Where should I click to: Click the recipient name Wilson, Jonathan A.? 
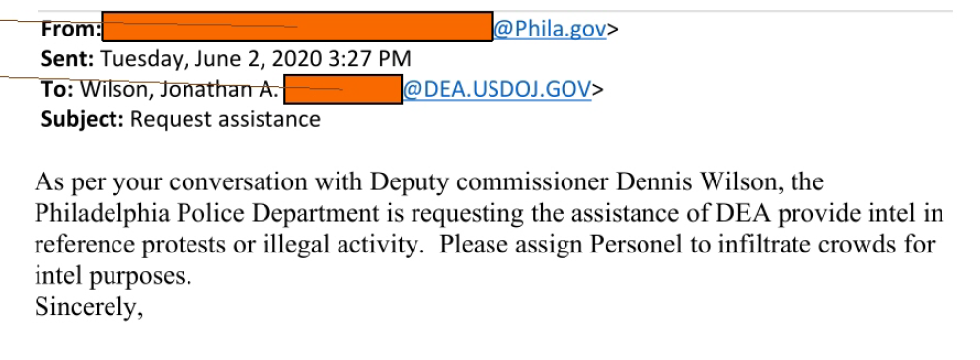[180, 90]
